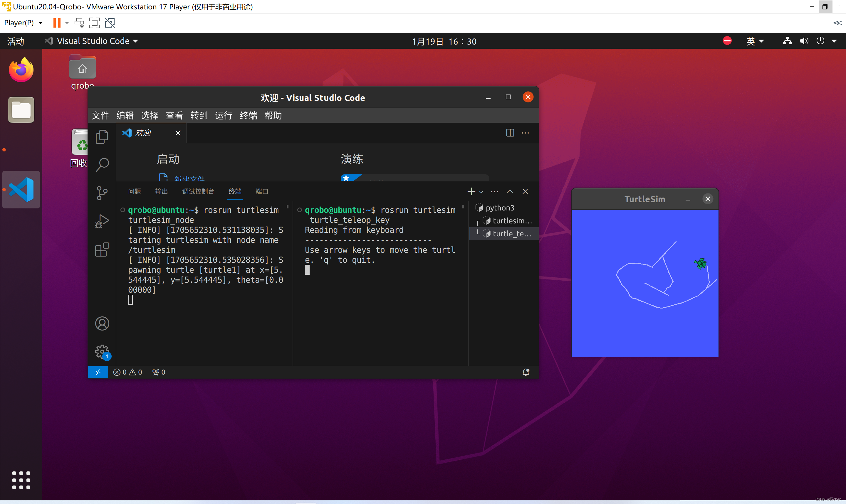The width and height of the screenshot is (846, 504).
Task: Click the Visual Studio Code dock icon
Action: 21,190
